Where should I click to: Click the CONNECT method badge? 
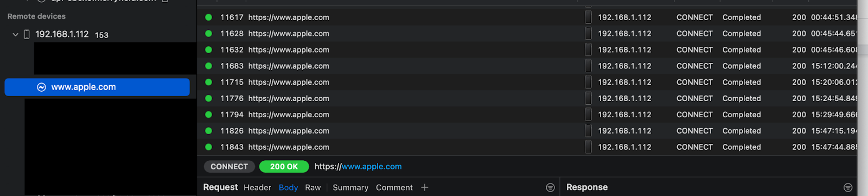(x=229, y=167)
